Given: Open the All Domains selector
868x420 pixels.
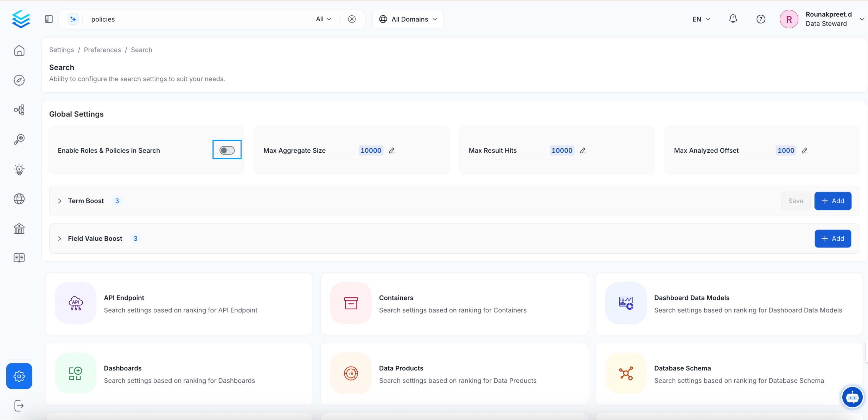Looking at the screenshot, I should click(408, 19).
